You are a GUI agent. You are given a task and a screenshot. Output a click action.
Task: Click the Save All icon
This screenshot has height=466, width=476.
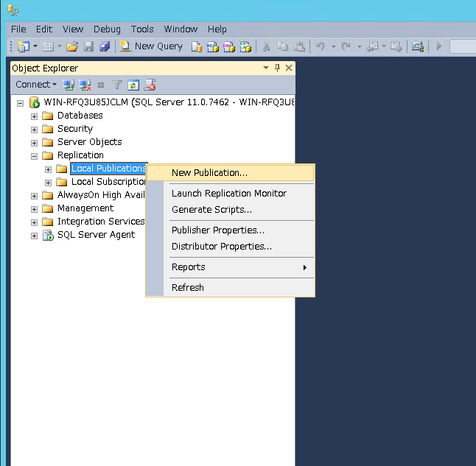105,46
